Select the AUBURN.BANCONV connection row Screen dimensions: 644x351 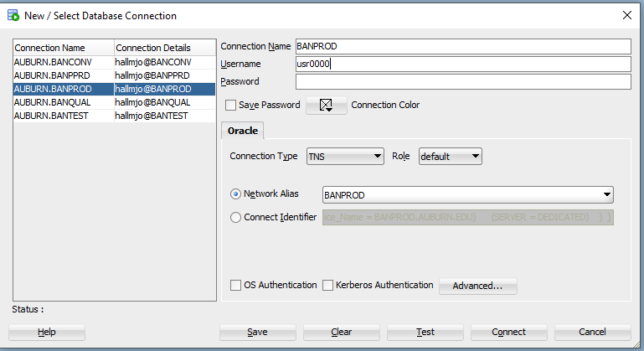pos(114,63)
